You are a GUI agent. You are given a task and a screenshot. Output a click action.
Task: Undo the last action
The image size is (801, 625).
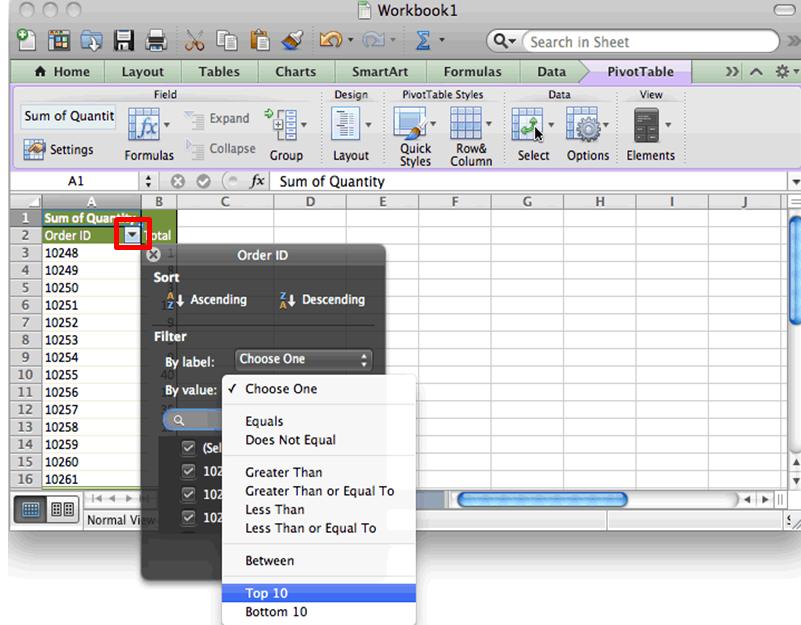(x=331, y=39)
